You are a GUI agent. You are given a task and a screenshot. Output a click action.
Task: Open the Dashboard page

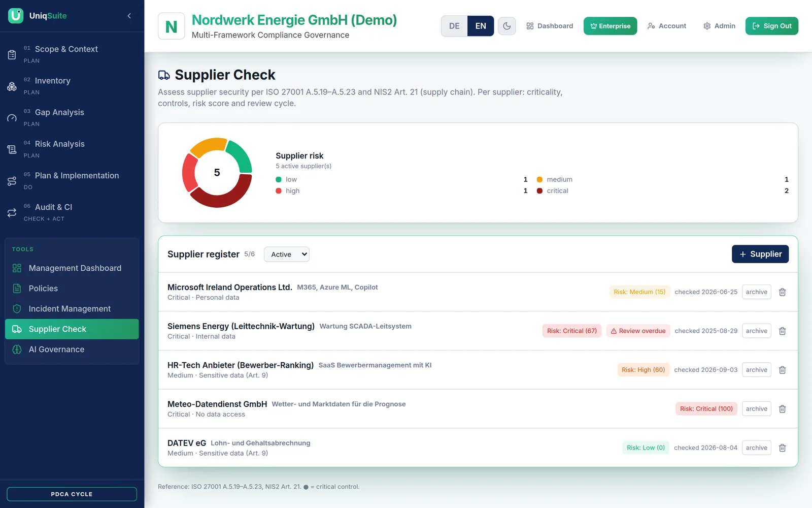550,26
